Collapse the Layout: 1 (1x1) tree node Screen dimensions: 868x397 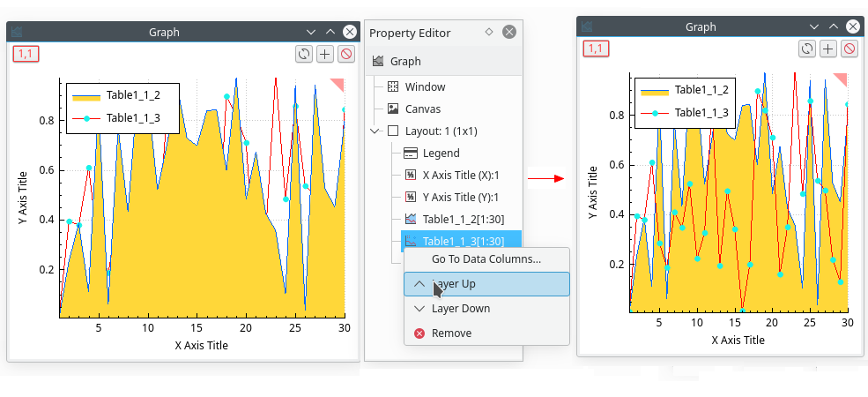375,131
